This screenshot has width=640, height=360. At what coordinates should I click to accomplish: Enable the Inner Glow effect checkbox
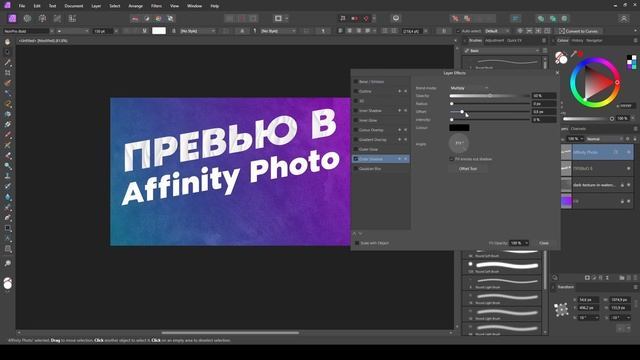click(x=356, y=120)
